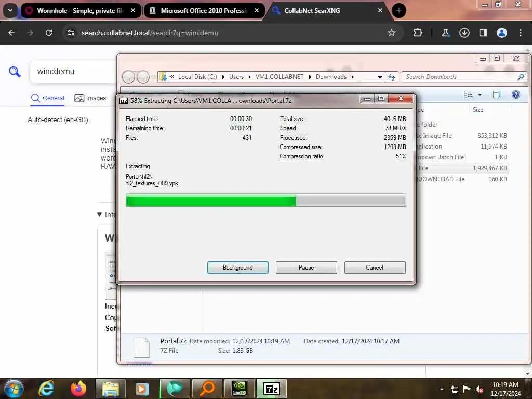Open a new browser tab
Viewport: 532px width, 399px height.
click(x=398, y=10)
